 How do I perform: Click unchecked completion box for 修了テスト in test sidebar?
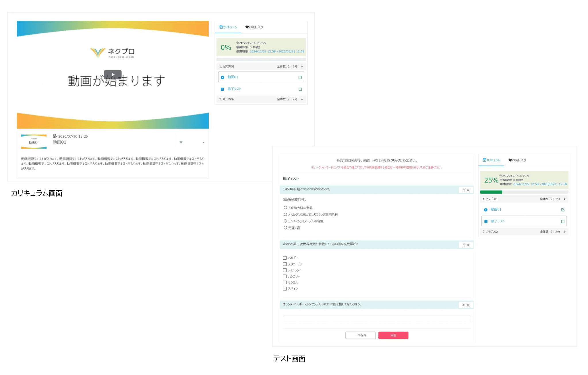(x=563, y=221)
